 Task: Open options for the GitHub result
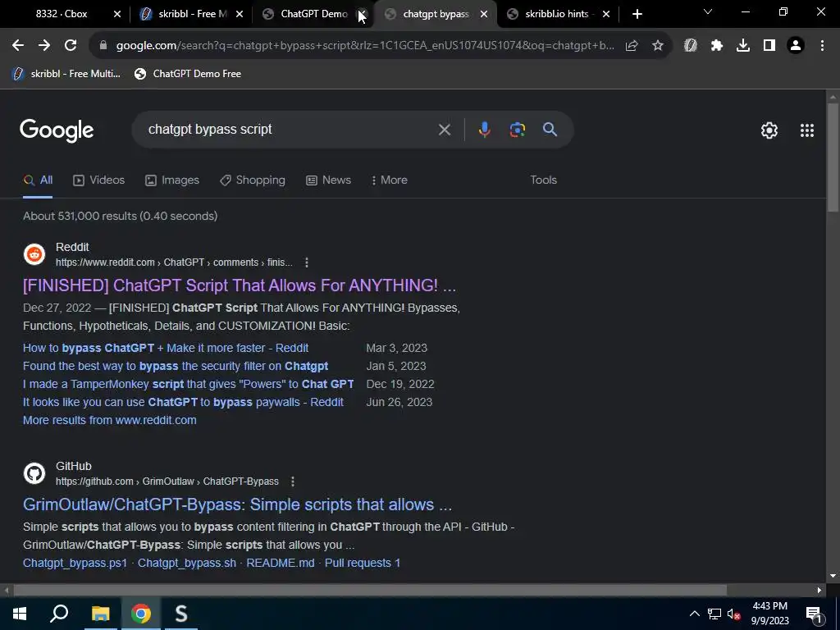(293, 482)
